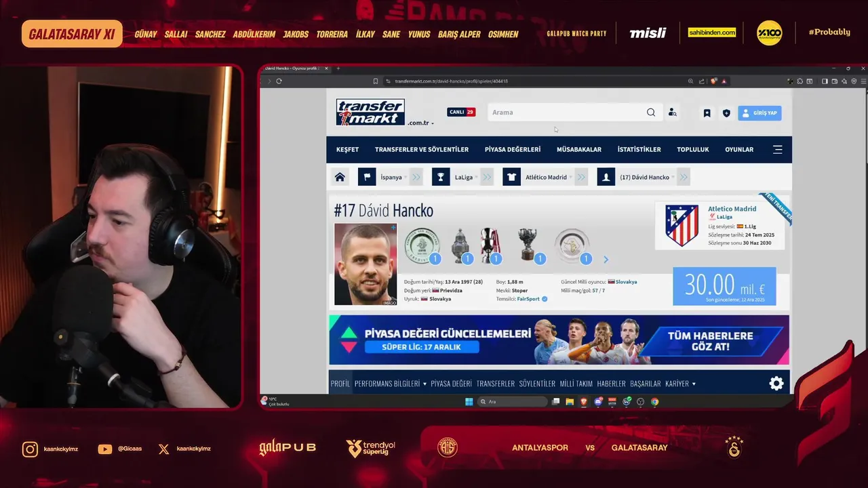Viewport: 868px width, 488px height.
Task: Click the flag icon beside İspanya
Action: tap(367, 177)
